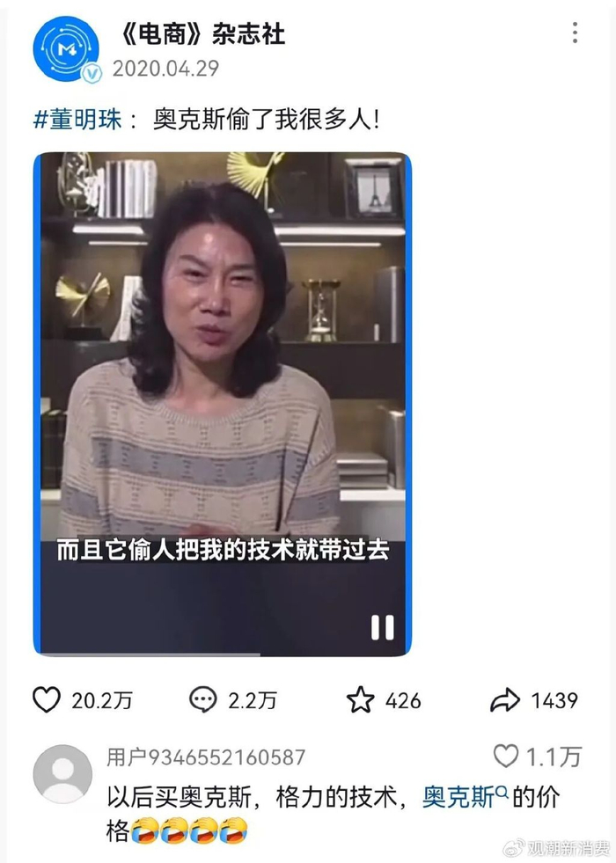Tap the post date 2020.04.29
The image size is (616, 863).
click(x=165, y=69)
